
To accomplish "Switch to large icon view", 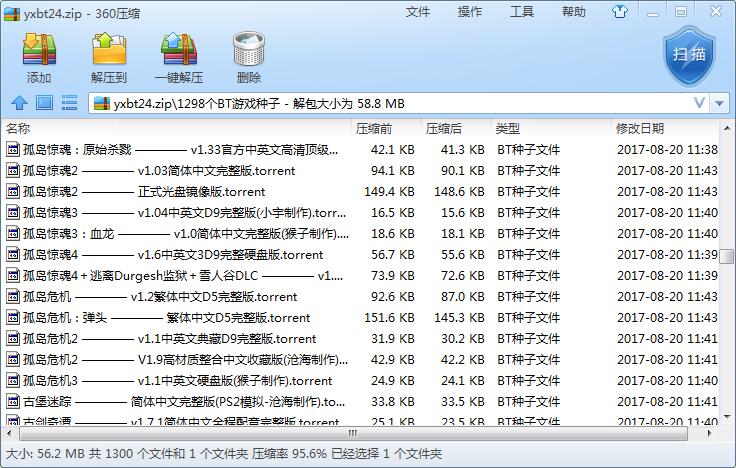I will point(44,103).
